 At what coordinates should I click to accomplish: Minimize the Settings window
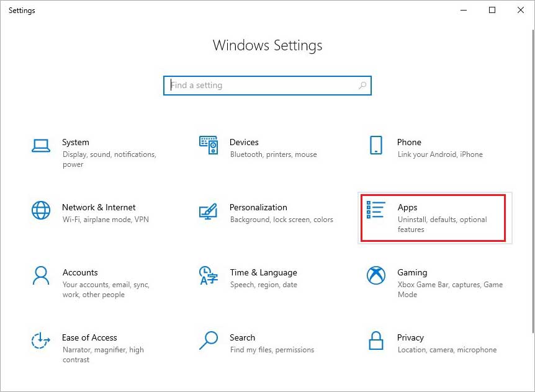point(464,10)
